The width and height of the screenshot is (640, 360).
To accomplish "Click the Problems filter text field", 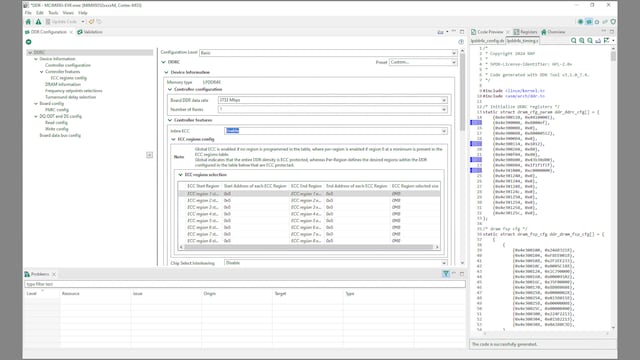I will (245, 284).
